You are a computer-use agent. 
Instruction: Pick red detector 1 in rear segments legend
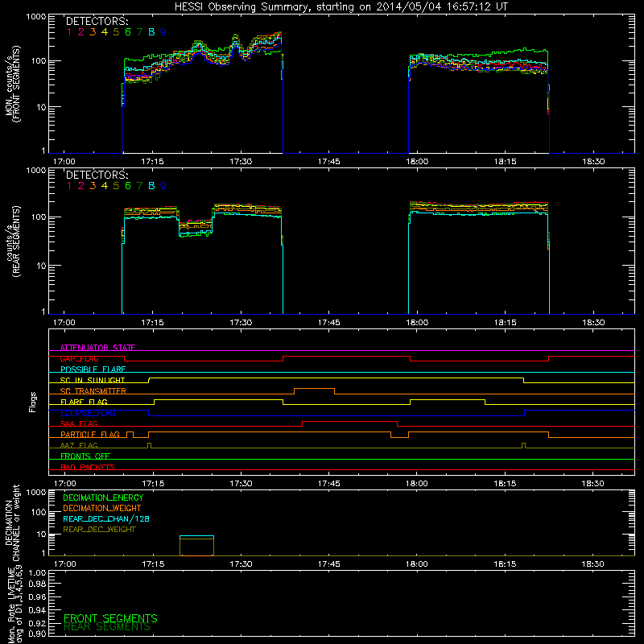click(x=69, y=186)
